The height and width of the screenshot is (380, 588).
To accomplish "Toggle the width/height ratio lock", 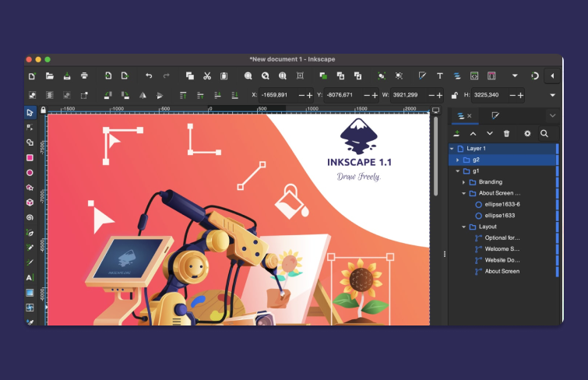I will (x=454, y=95).
